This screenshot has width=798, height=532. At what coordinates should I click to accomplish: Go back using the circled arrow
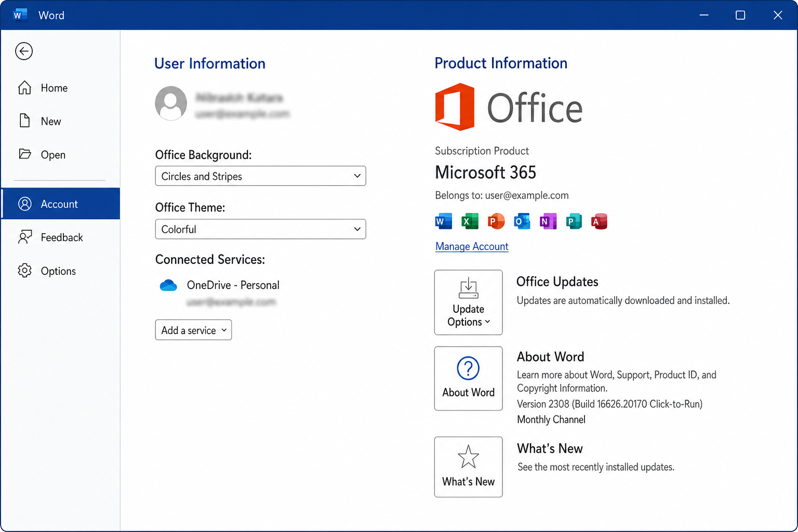[24, 51]
